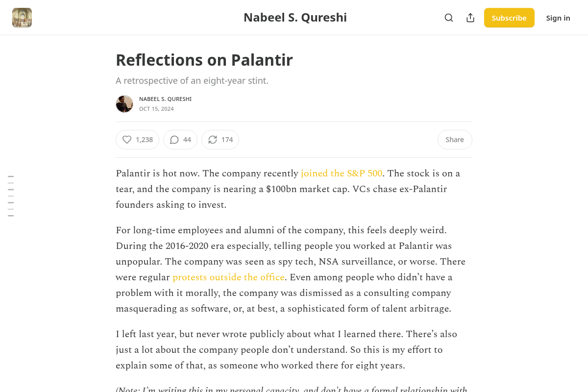588x392 pixels.
Task: Click the restack count showing 174
Action: 226,140
